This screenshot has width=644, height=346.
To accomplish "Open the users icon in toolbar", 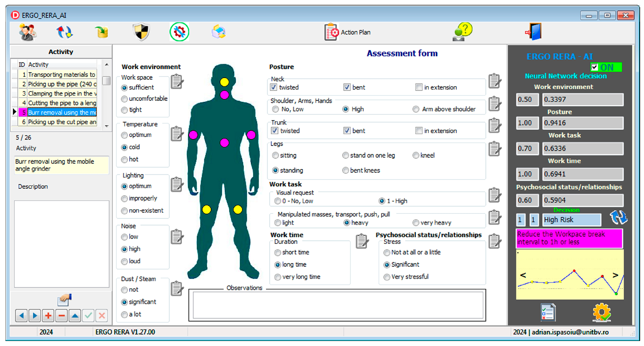I will (28, 32).
